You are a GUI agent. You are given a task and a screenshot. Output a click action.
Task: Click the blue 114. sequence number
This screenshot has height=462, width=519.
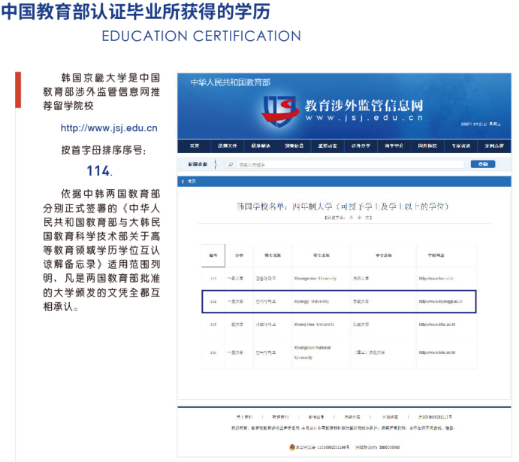(99, 171)
